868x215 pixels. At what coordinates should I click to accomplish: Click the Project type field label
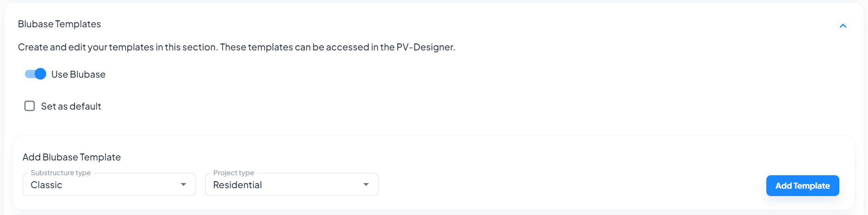pyautogui.click(x=233, y=173)
